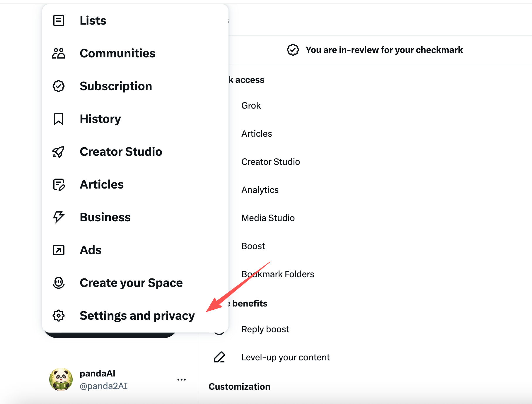Open Articles in the right feature list
The image size is (532, 404).
point(257,133)
